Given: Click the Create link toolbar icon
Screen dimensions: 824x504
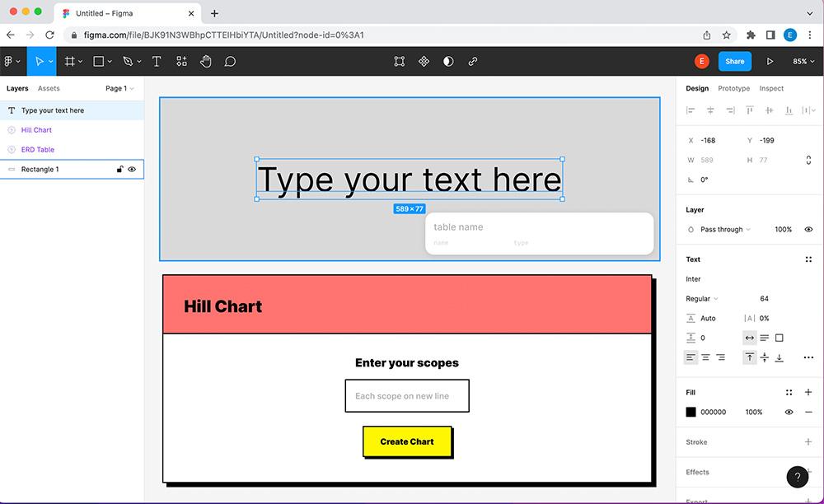Looking at the screenshot, I should [473, 61].
